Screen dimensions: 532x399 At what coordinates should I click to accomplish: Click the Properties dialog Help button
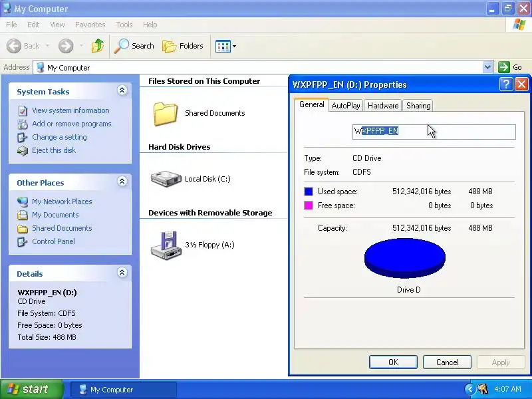(505, 84)
